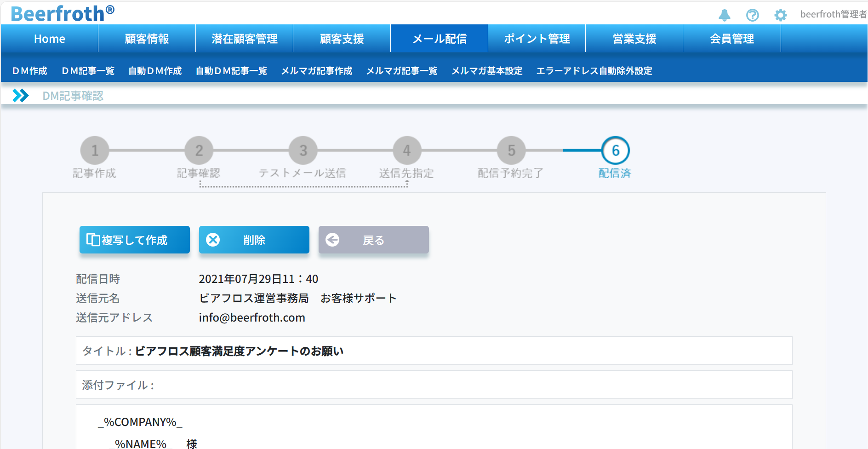
Task: Click the X icon on 削除 button
Action: [213, 240]
